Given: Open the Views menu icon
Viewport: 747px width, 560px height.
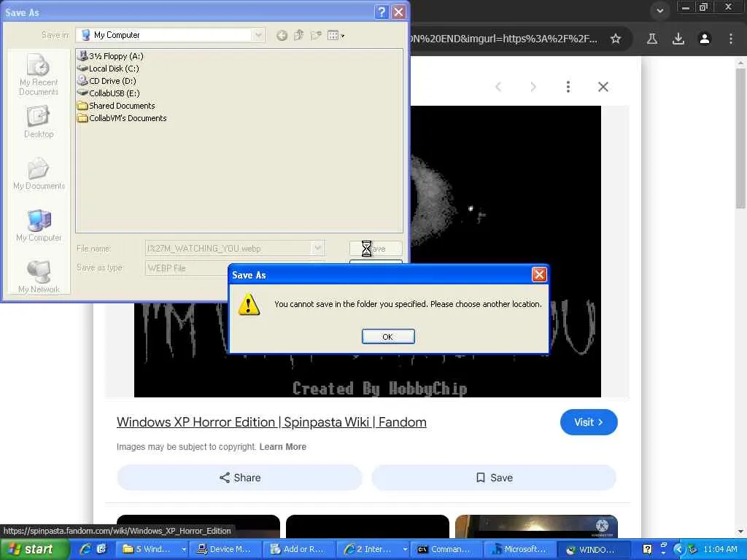Looking at the screenshot, I should 336,35.
